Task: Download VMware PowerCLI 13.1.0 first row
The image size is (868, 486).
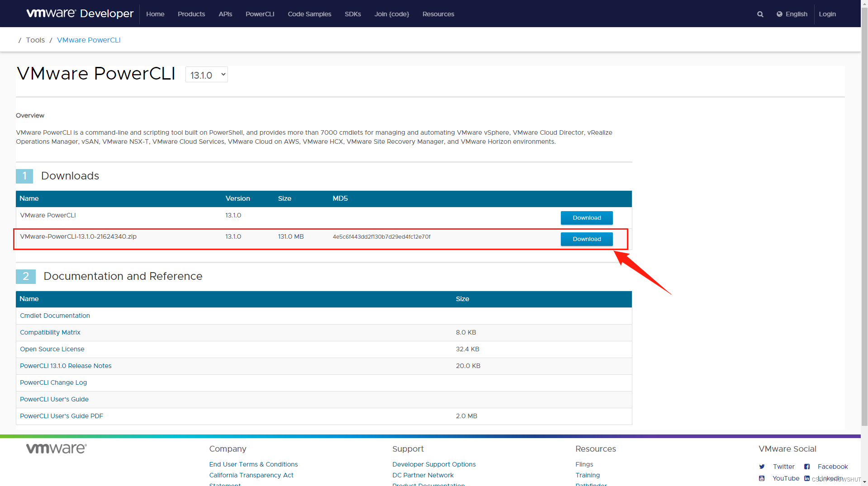Action: click(x=587, y=218)
